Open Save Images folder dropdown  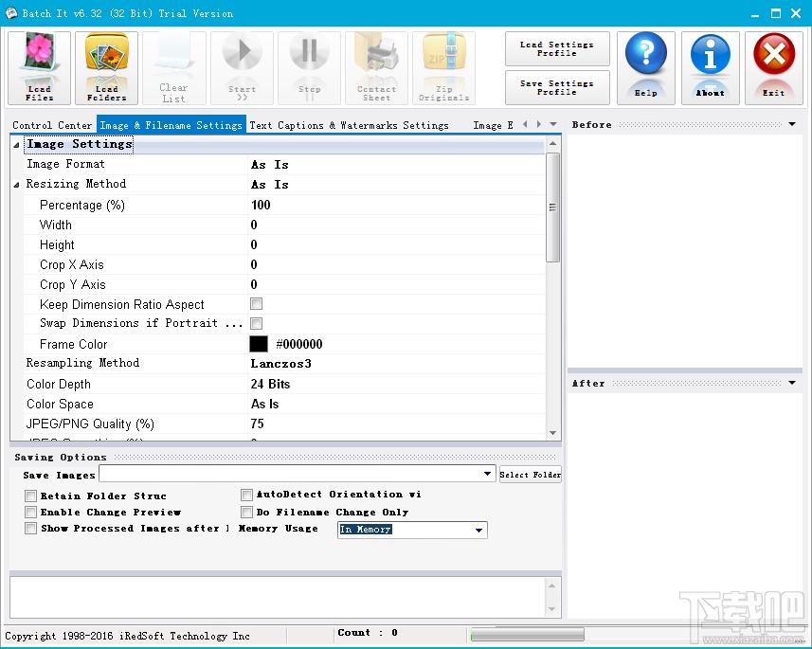point(487,474)
